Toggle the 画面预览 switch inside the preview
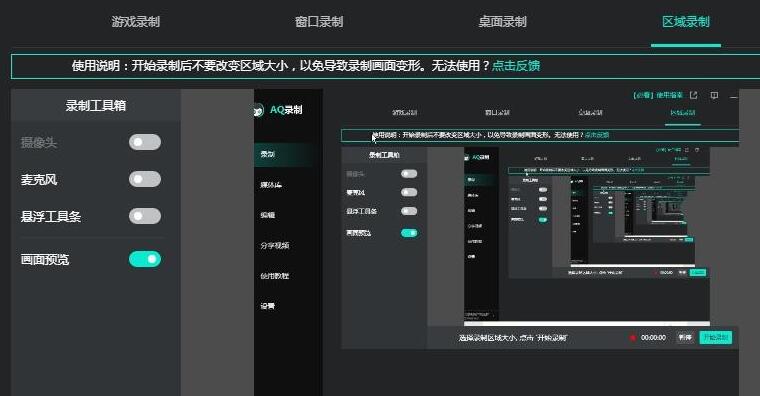This screenshot has width=760, height=396. click(x=409, y=233)
